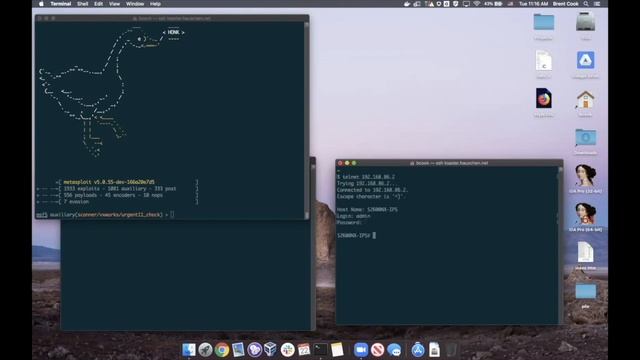Open the Preview app in Dock

[238, 350]
